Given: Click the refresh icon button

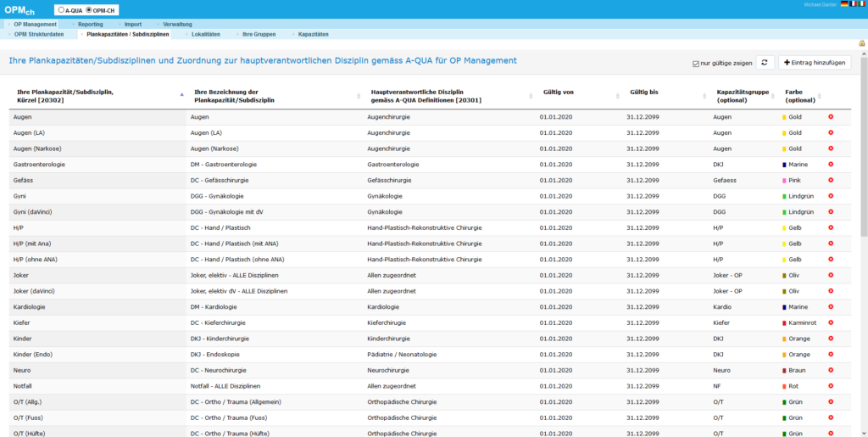Looking at the screenshot, I should (x=765, y=63).
